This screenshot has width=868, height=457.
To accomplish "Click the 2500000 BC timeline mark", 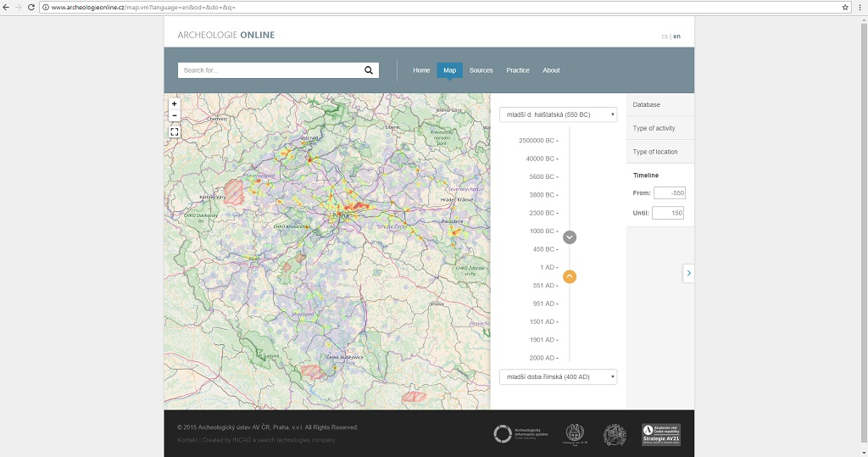I will pos(538,141).
